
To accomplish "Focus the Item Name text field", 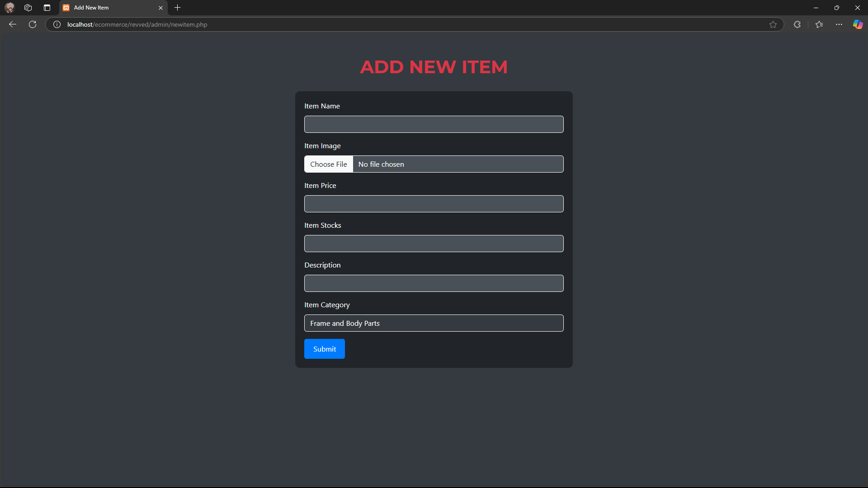I will 434,124.
